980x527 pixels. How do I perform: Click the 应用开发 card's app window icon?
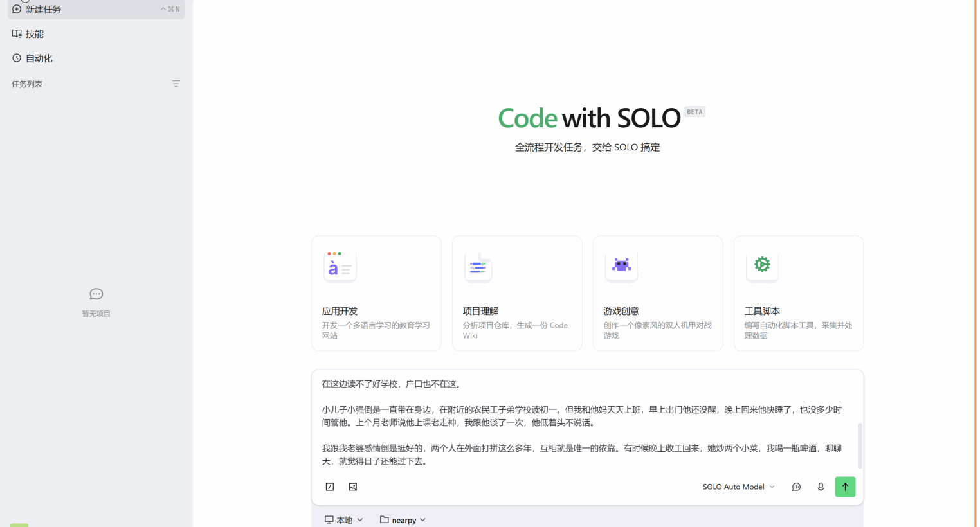coord(340,266)
